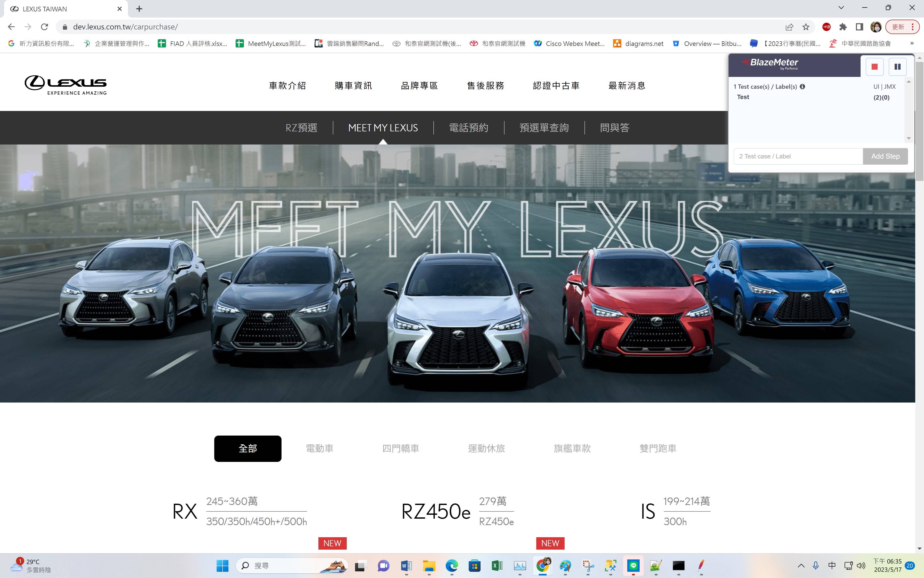This screenshot has height=578, width=924.
Task: Open 預選單查詢 sub-navigation
Action: coord(544,128)
